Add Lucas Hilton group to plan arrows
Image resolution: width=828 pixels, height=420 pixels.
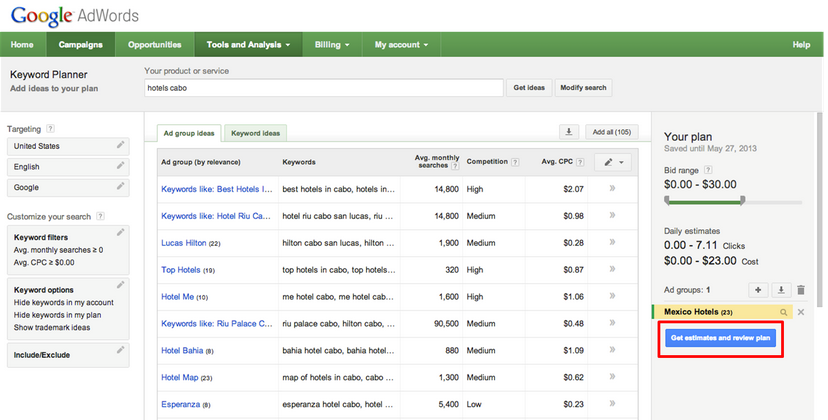[613, 242]
